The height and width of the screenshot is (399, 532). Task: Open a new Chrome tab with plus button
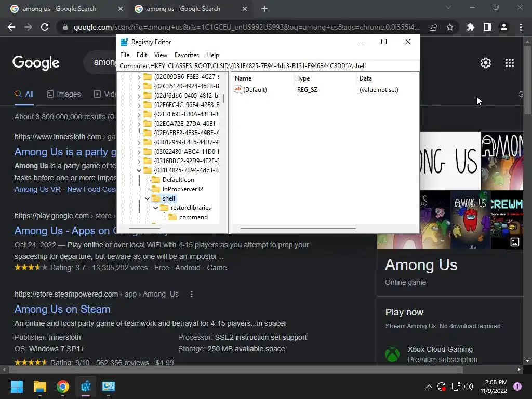(x=264, y=9)
